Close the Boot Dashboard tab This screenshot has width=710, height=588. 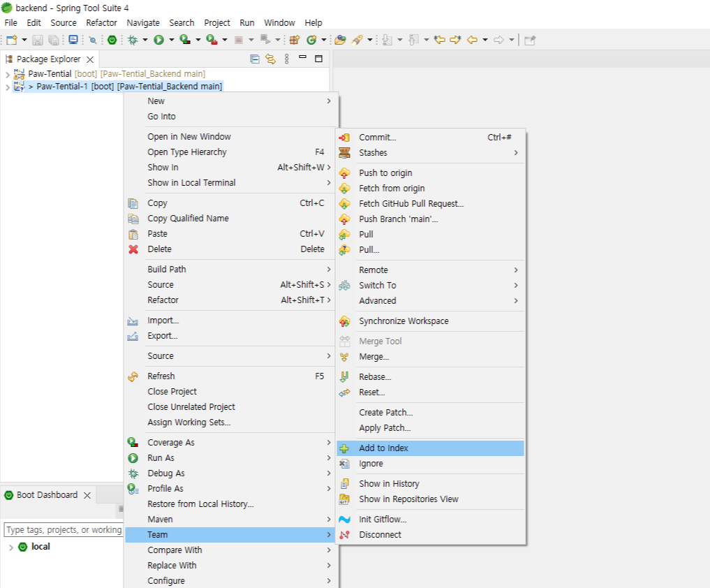coord(87,495)
